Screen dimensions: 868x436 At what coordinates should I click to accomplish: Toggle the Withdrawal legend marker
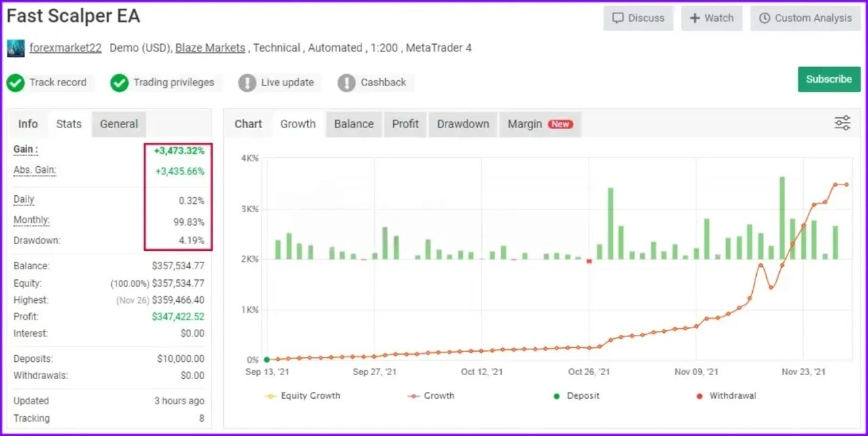pyautogui.click(x=726, y=395)
